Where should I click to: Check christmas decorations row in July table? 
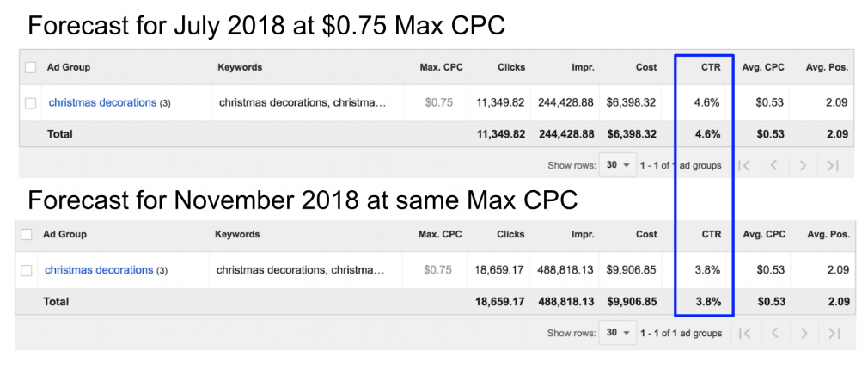coord(31,103)
